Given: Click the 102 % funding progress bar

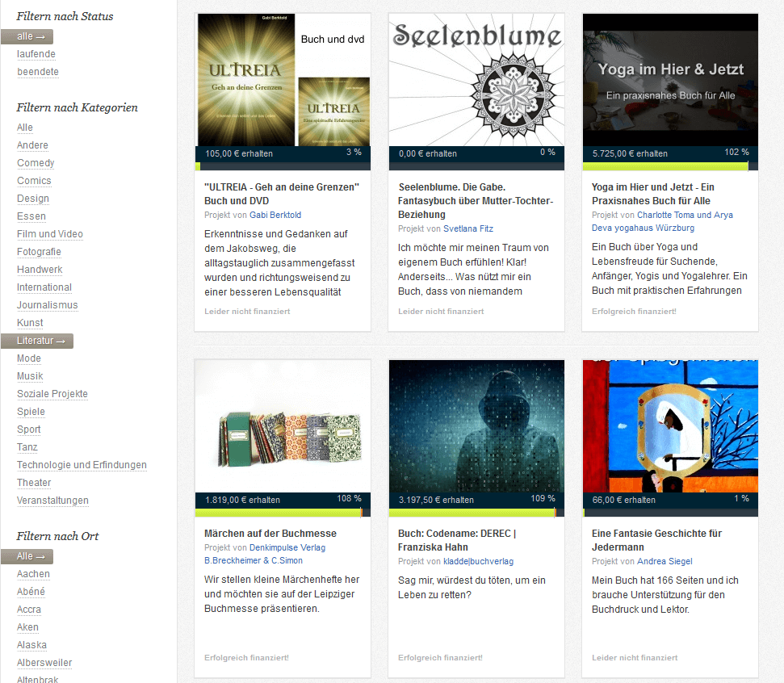Looking at the screenshot, I should pos(670,166).
